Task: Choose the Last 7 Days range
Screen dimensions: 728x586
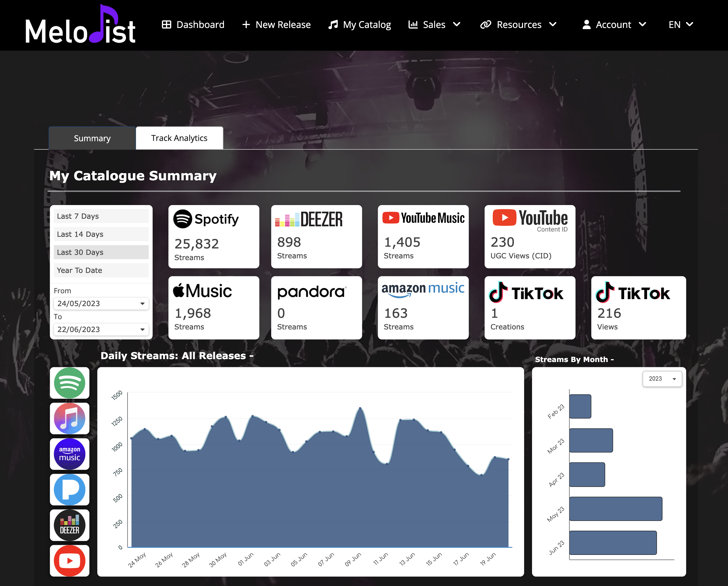Action: point(101,216)
